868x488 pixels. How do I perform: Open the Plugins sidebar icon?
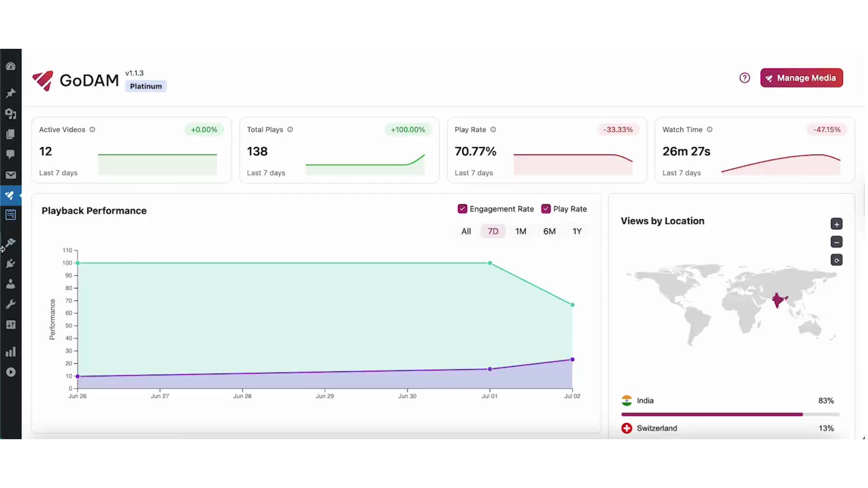tap(10, 263)
